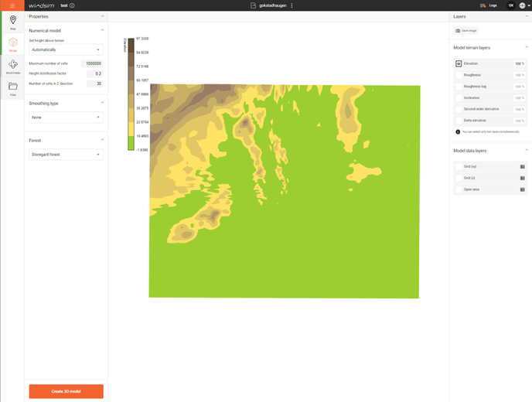Open the three-dot menu beside gokstadhaugen
Viewport: 532px width, 402px height.
click(292, 5)
